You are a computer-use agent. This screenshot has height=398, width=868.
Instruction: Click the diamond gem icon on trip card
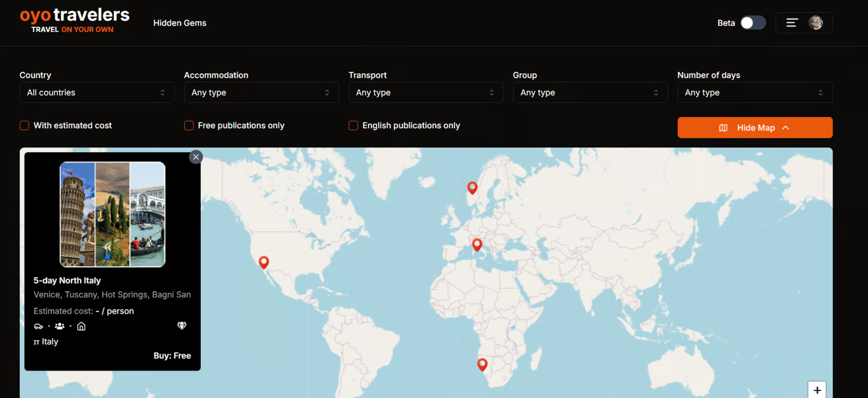click(x=182, y=326)
